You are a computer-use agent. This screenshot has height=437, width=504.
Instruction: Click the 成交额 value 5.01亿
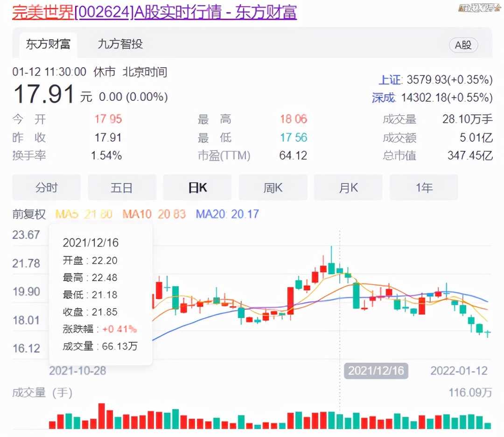click(x=476, y=138)
